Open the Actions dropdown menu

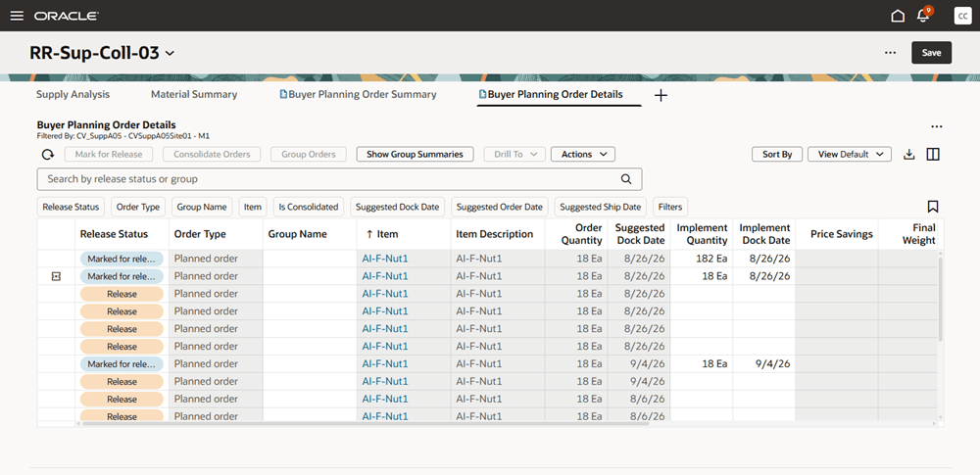point(582,155)
